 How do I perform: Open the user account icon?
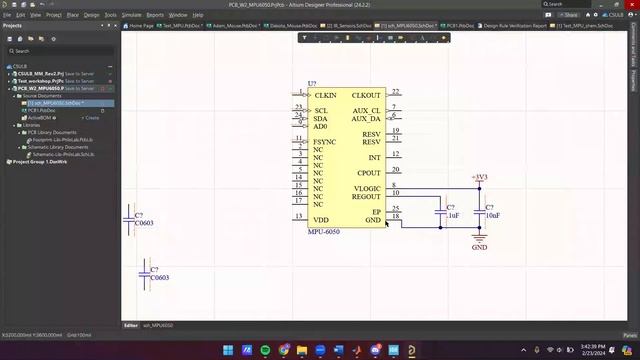click(x=631, y=15)
